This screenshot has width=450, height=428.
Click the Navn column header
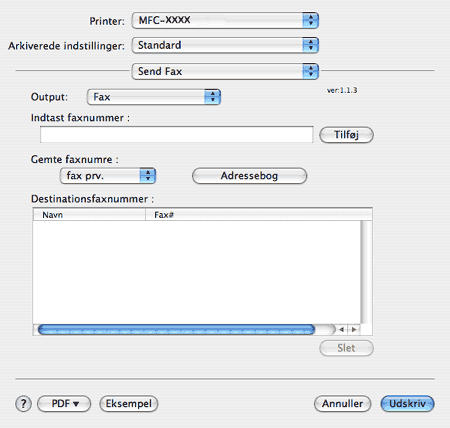(x=89, y=215)
